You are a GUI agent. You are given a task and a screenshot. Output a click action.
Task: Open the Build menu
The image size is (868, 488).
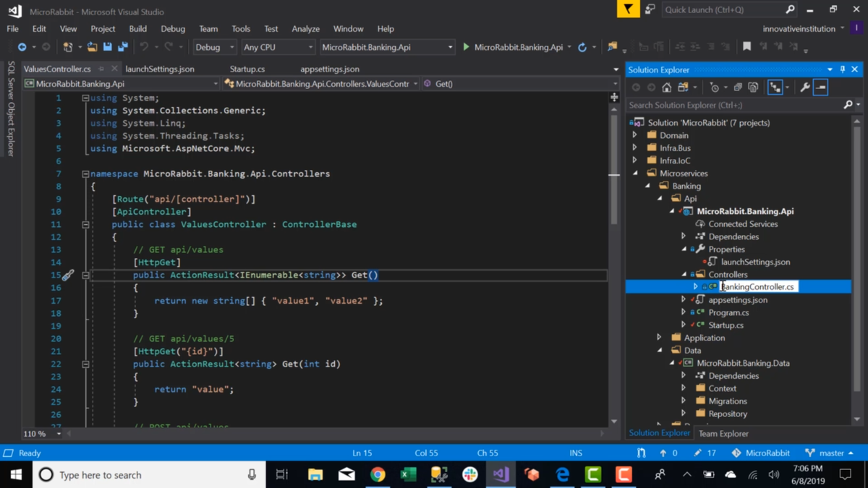(x=137, y=29)
